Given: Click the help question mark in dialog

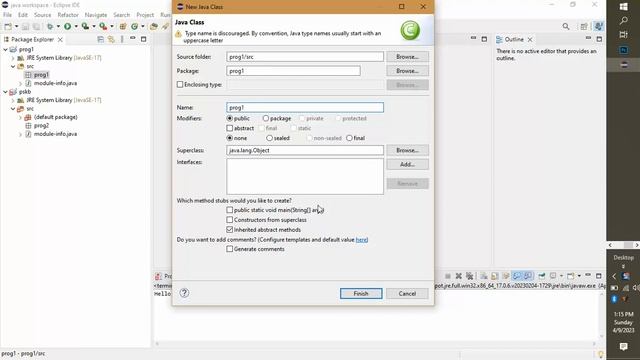Looking at the screenshot, I should 184,293.
